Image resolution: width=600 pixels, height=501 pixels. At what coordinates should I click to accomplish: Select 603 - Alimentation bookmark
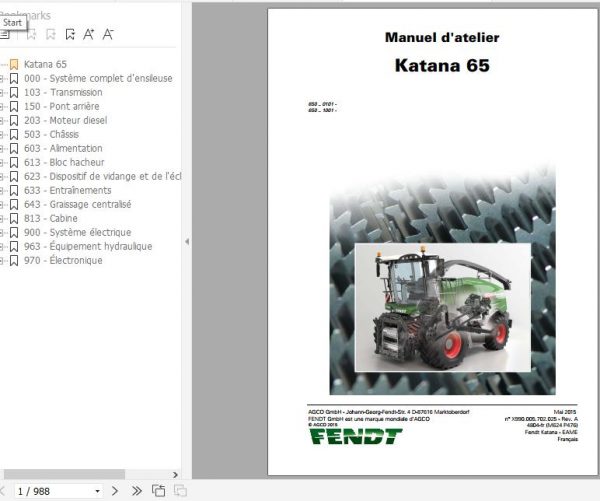click(63, 149)
